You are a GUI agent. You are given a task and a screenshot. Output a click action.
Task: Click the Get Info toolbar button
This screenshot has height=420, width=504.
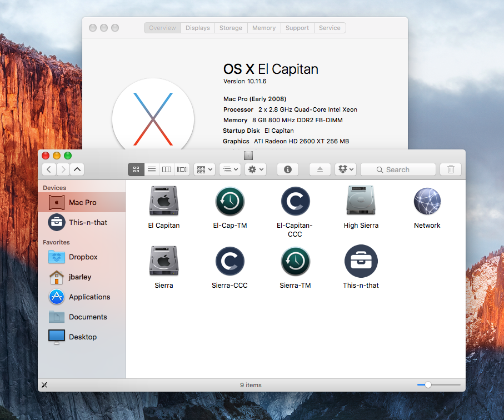pyautogui.click(x=288, y=169)
